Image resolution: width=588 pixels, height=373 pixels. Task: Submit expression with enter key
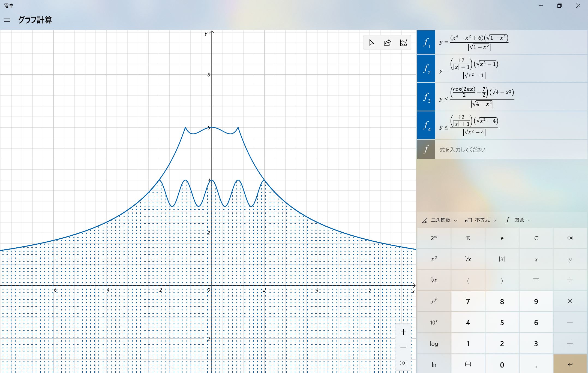click(x=570, y=364)
